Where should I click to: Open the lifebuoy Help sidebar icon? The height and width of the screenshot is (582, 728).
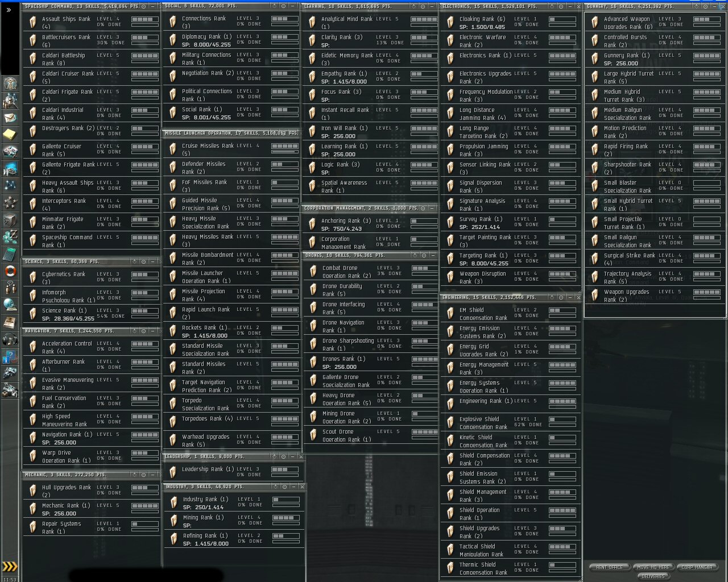click(10, 271)
